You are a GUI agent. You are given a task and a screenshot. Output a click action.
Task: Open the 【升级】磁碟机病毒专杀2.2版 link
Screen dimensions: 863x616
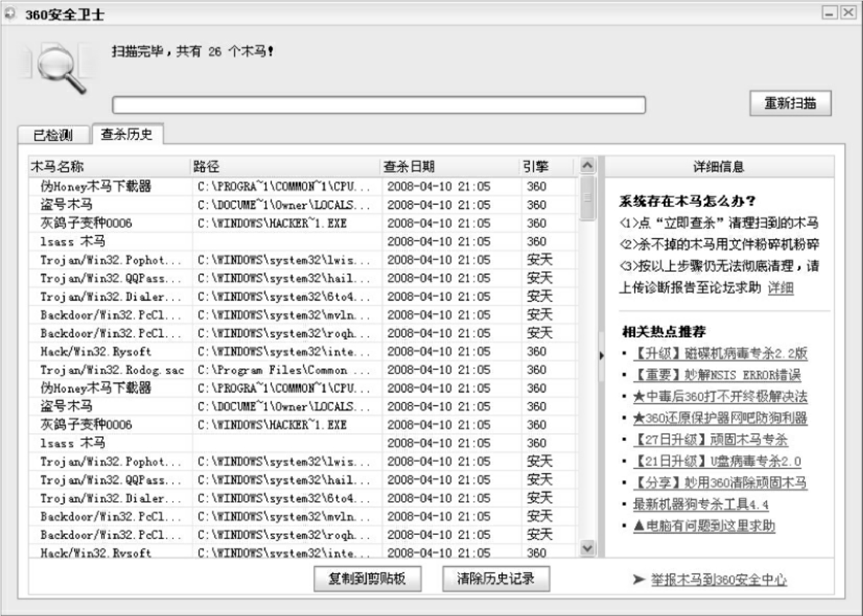coord(720,354)
